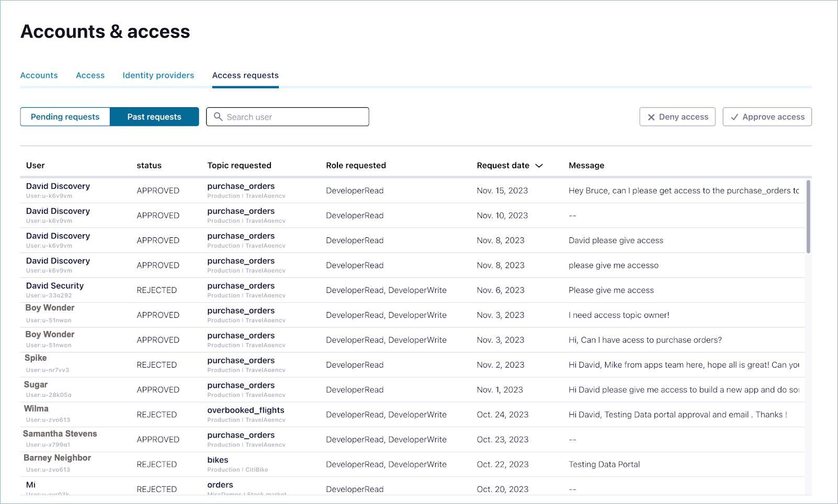This screenshot has height=504, width=838.
Task: Select the Access tab
Action: (x=90, y=75)
